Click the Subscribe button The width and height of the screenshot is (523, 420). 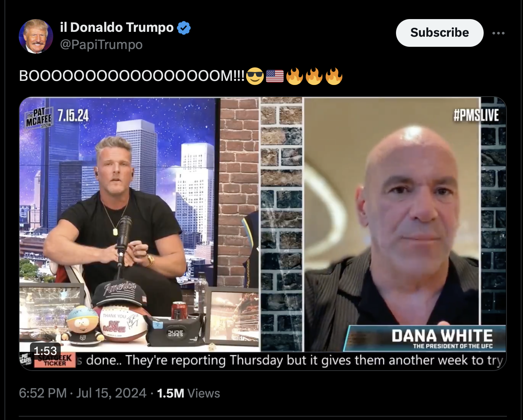pos(439,33)
